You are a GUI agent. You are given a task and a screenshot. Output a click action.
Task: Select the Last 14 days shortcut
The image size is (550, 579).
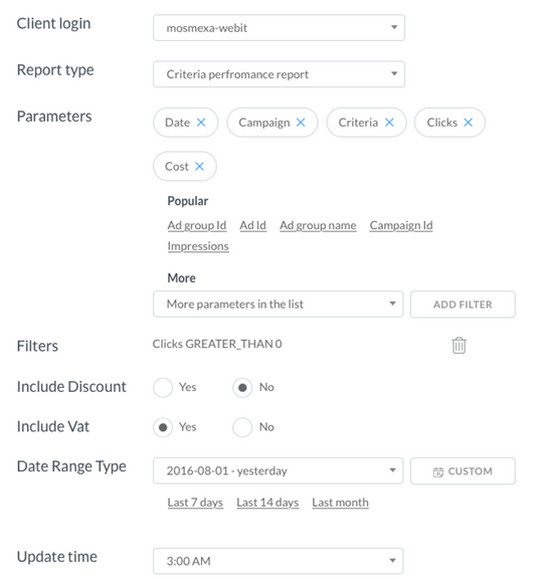268,503
